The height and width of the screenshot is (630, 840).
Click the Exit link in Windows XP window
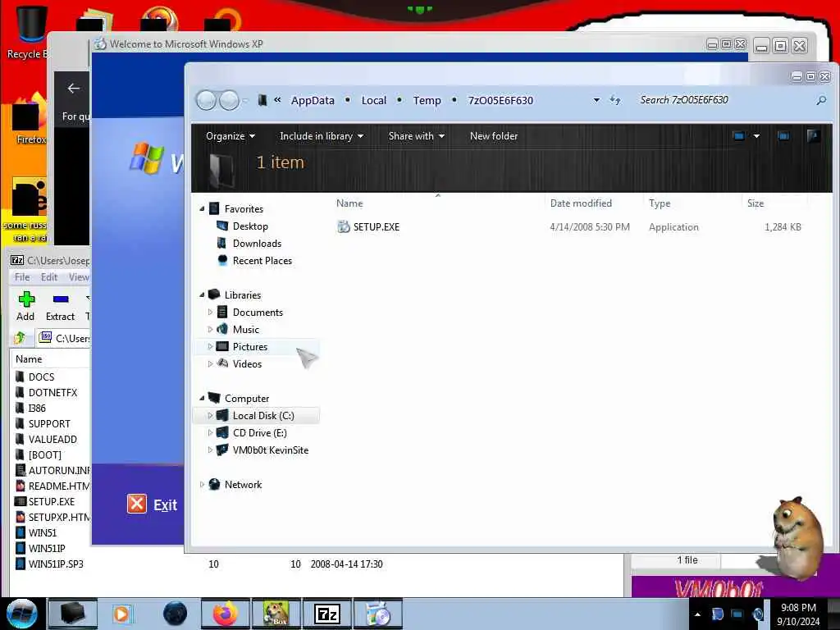(x=165, y=505)
